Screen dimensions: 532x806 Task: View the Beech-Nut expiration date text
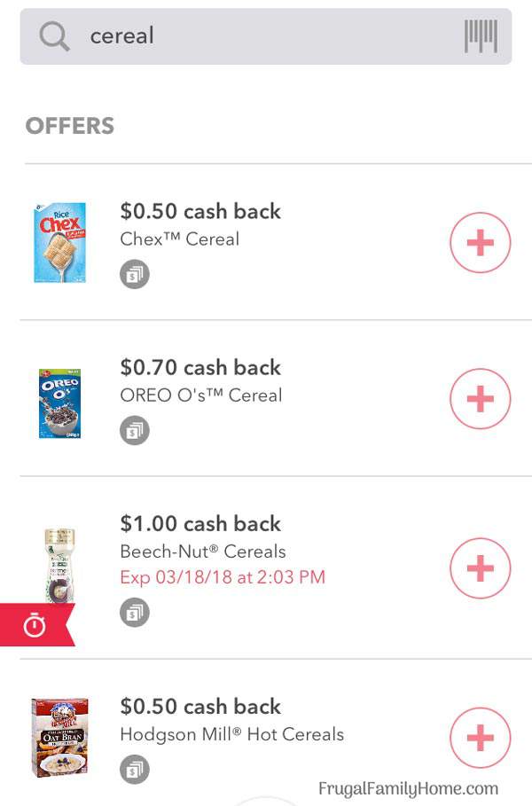pos(223,576)
